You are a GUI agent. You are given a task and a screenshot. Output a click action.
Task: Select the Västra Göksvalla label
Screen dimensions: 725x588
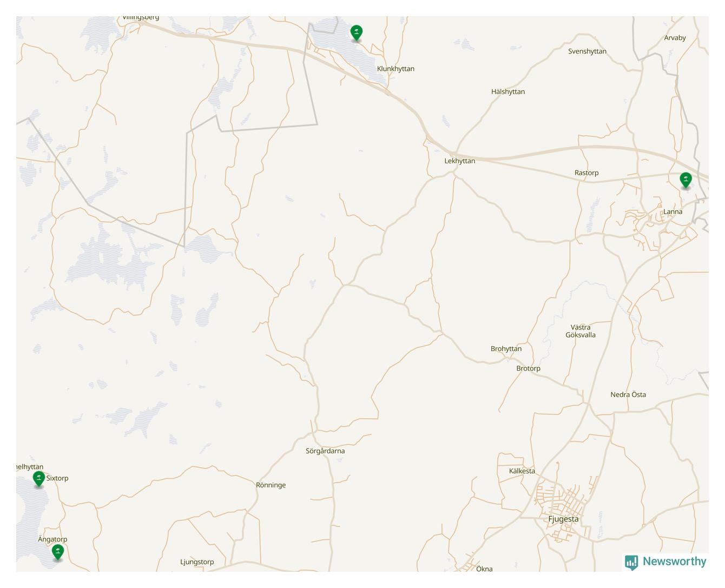581,331
